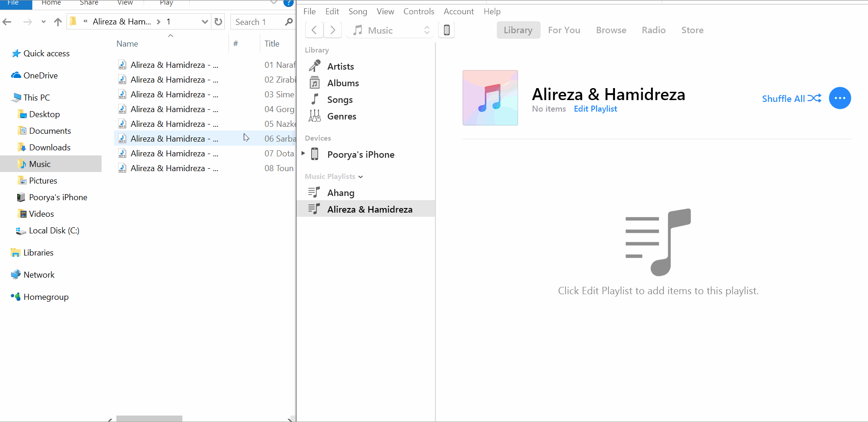
Task: Open Quick access in Explorer
Action: (x=46, y=53)
